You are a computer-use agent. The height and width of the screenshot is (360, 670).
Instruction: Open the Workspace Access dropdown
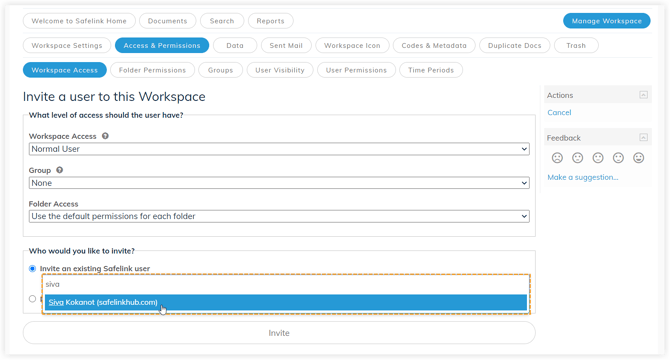(x=279, y=149)
